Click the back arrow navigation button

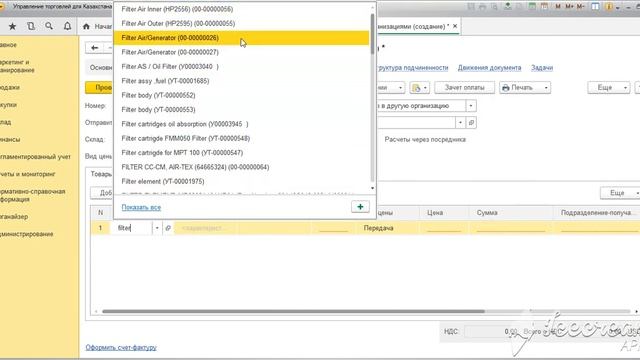pos(95,48)
